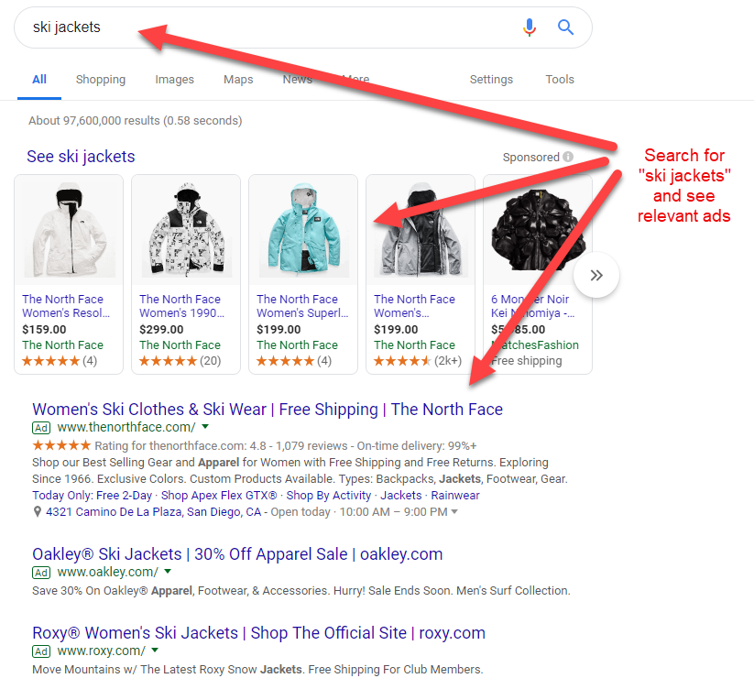Click the 'Shop By Activity' sitelink
The image size is (754, 700).
328,495
